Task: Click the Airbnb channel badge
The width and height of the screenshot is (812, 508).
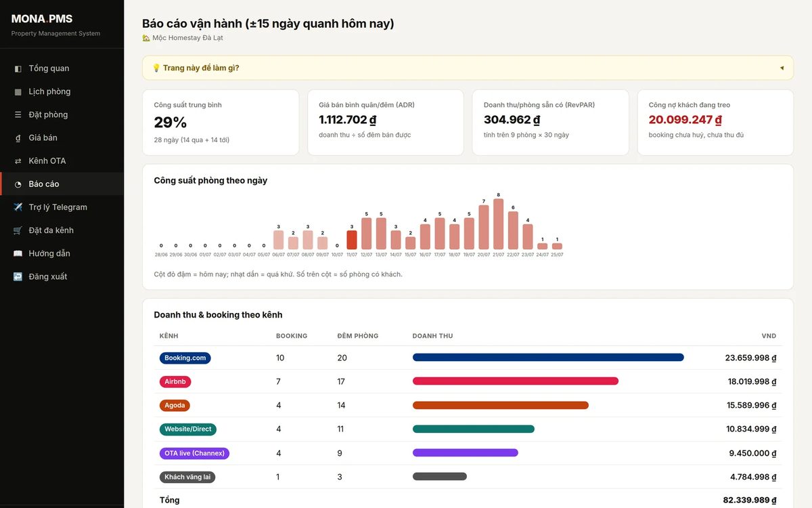Action: pyautogui.click(x=175, y=381)
